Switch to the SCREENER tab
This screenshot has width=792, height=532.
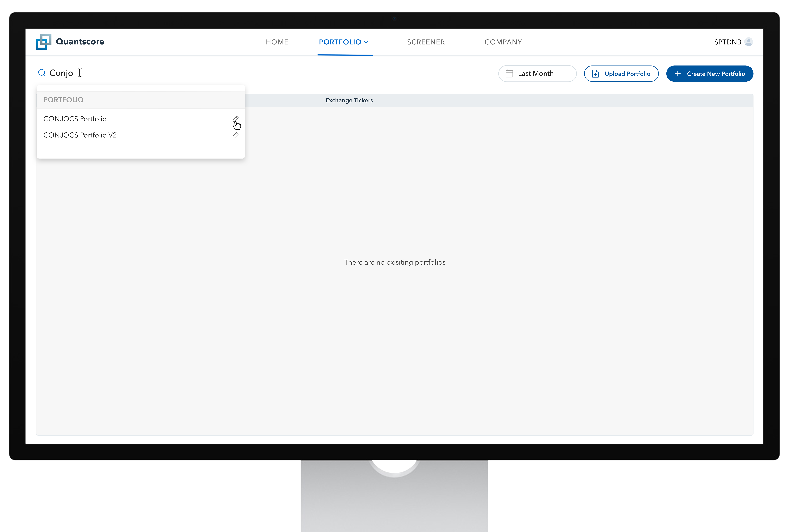pyautogui.click(x=426, y=42)
